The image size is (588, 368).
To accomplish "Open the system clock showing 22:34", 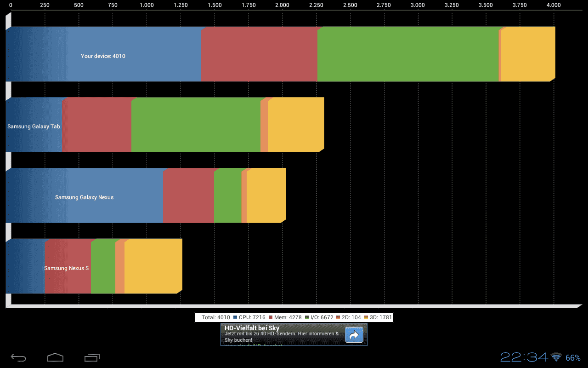I will click(524, 357).
